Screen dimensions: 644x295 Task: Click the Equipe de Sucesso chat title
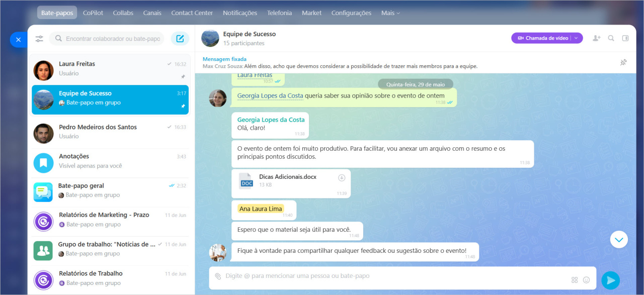pos(250,34)
